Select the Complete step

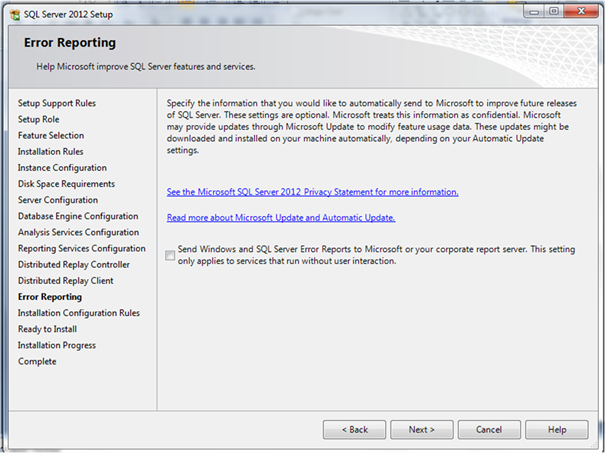point(37,362)
